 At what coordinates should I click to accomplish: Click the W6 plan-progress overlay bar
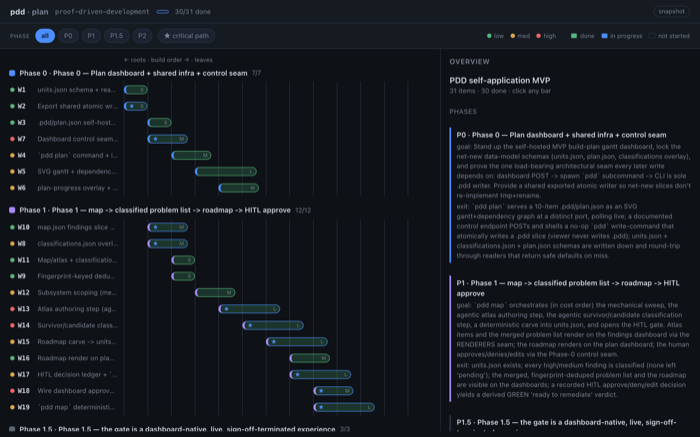pos(239,188)
